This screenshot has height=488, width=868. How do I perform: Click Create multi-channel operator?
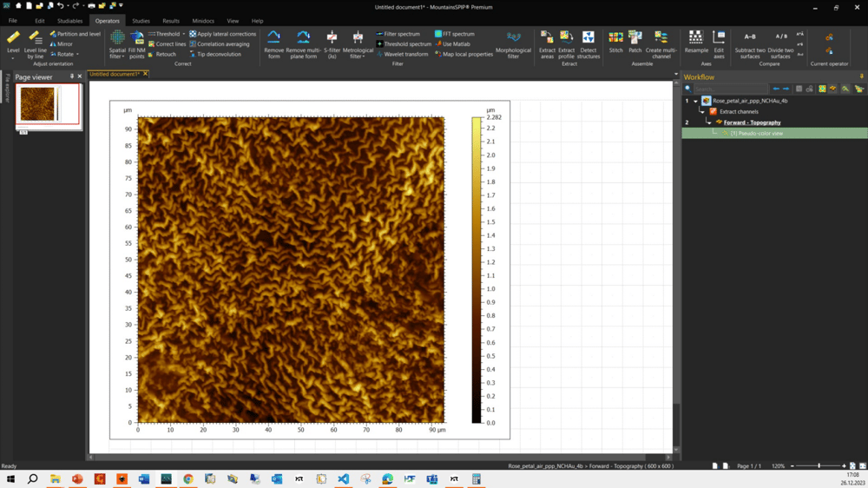(x=661, y=44)
